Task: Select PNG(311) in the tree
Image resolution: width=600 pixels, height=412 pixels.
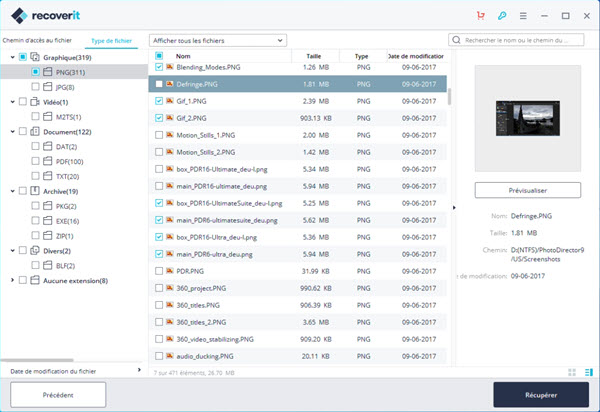Action: coord(70,72)
